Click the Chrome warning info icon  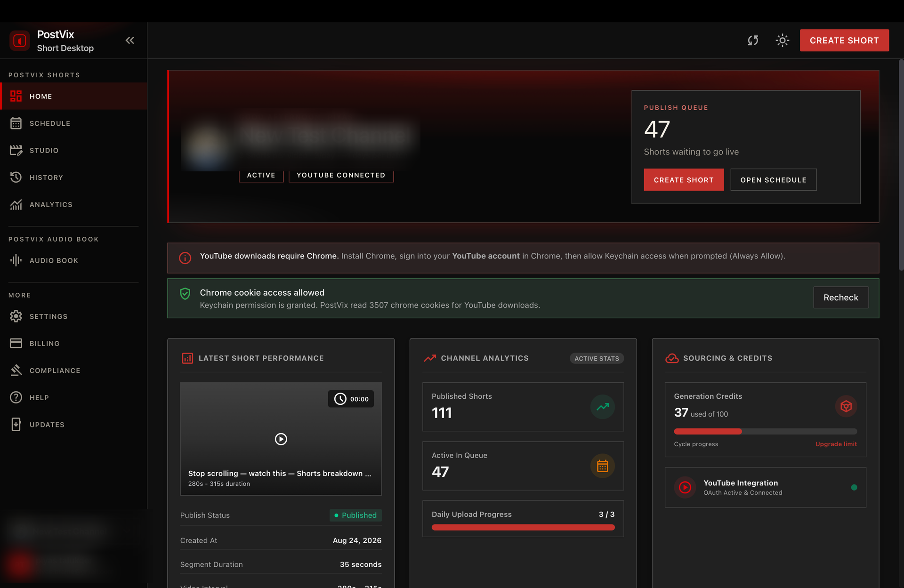[x=185, y=258]
